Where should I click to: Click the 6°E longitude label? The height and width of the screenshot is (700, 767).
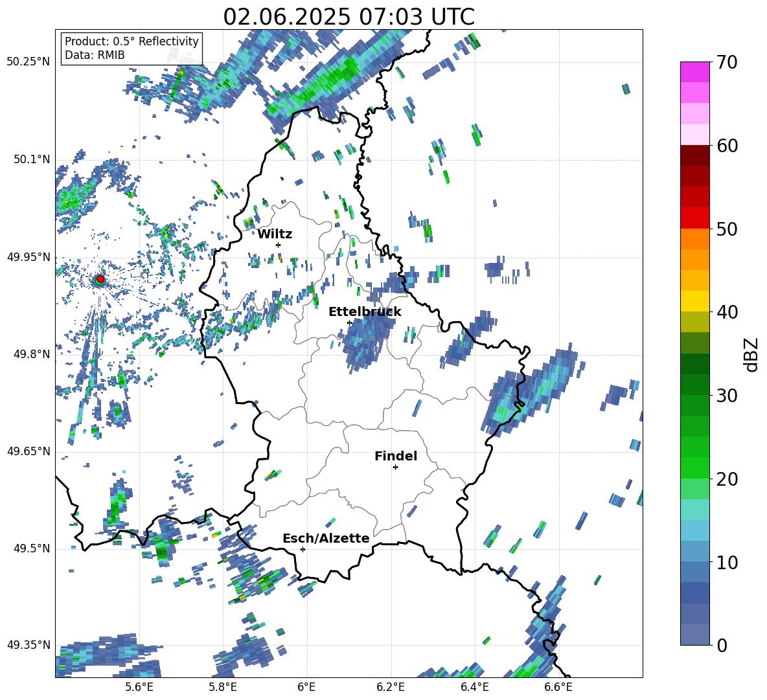(306, 687)
